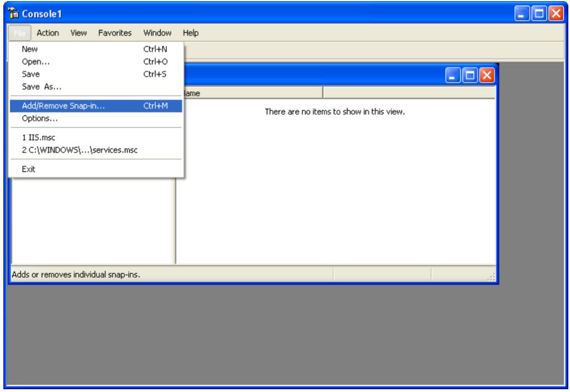Viewport: 570px width, 392px height.
Task: Close the open File menu
Action: point(19,33)
